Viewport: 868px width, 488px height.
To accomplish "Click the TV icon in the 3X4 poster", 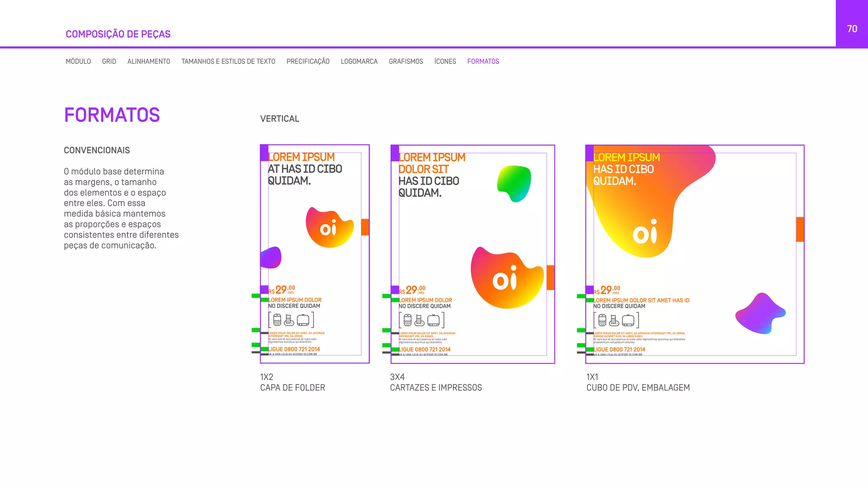I will click(433, 321).
